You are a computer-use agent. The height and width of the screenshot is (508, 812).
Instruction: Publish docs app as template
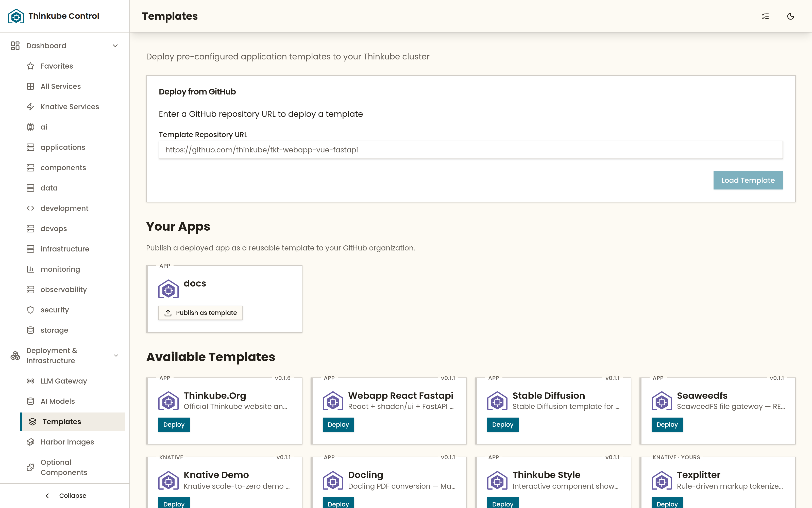click(x=200, y=313)
